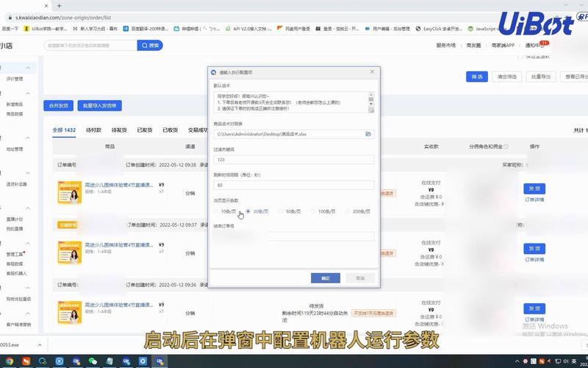Screen dimensions: 588x368
Task: Open the Chrome icon in taskbar
Action: (x=10, y=361)
